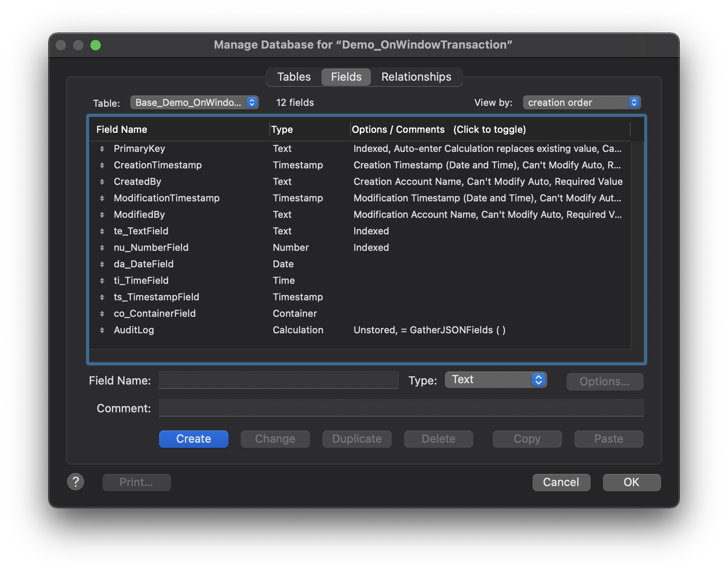Click reorder arrows beside da_DateField
The image size is (728, 572).
(103, 264)
